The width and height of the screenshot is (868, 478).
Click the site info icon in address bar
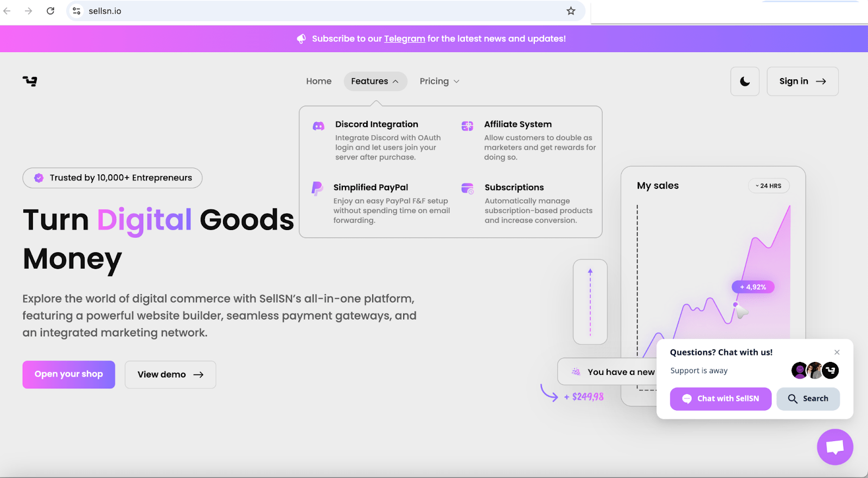[x=76, y=11]
